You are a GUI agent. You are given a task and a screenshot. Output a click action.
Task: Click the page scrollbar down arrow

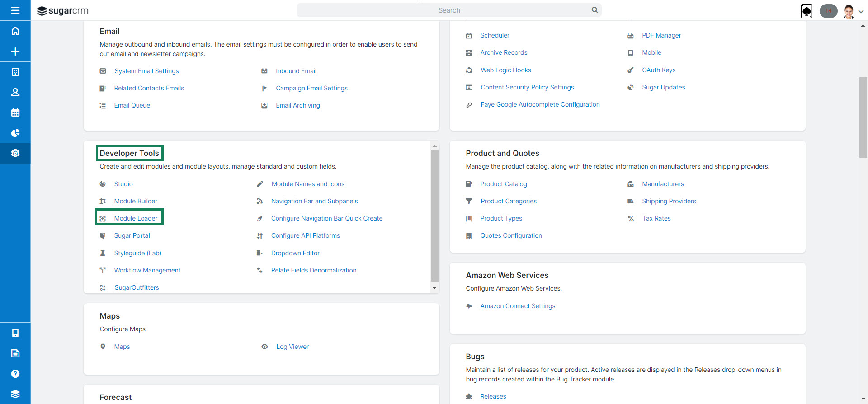863,399
